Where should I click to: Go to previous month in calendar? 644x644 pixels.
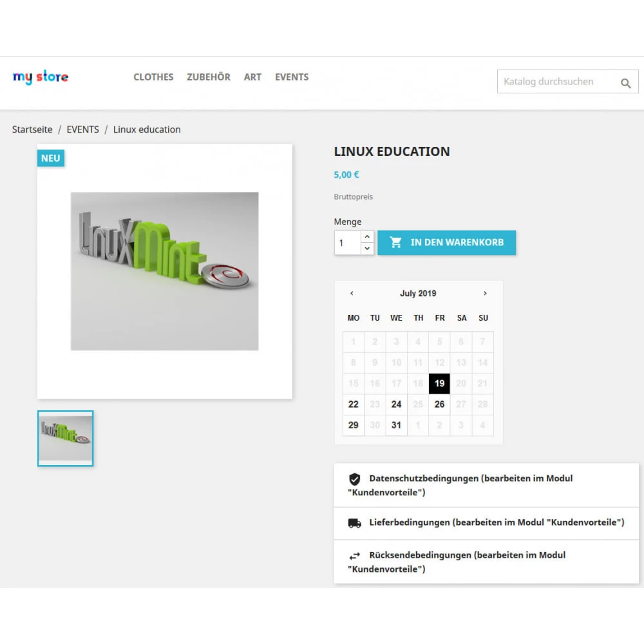pos(352,293)
